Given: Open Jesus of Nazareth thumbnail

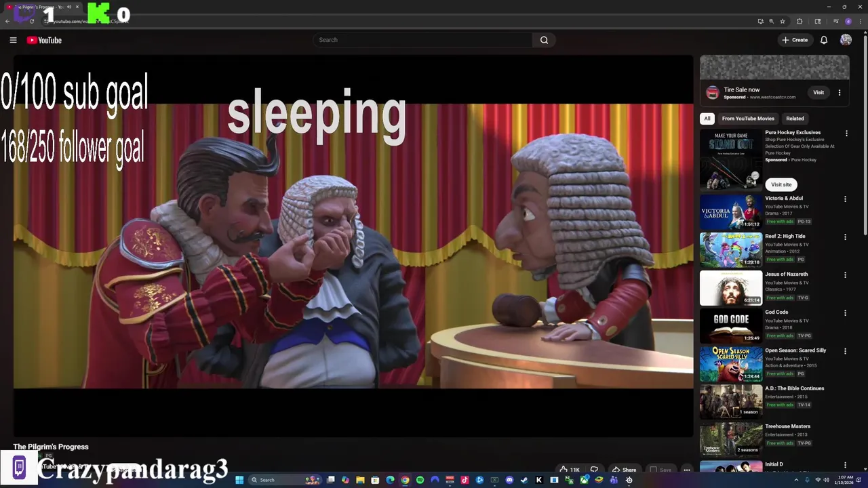Looking at the screenshot, I should click(x=731, y=288).
